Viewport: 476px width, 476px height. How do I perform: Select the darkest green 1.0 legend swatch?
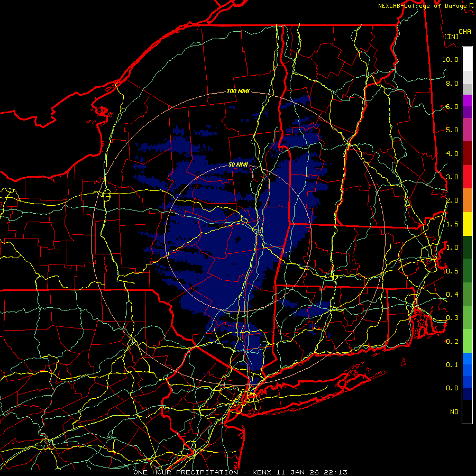pos(467,247)
